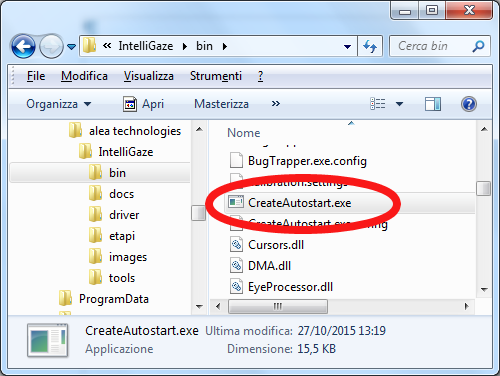Select docs folder in the tree

point(121,194)
